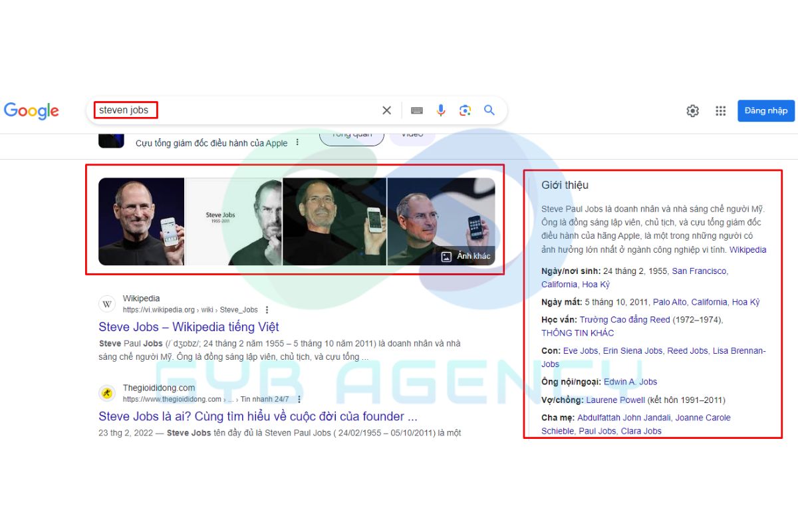Open the Google apps grid icon

(x=720, y=111)
